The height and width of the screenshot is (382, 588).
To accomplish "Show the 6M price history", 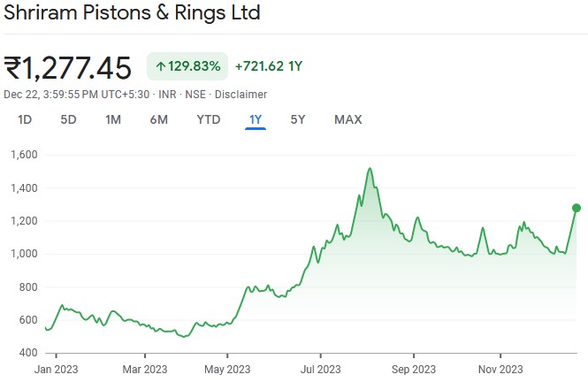I will point(159,119).
